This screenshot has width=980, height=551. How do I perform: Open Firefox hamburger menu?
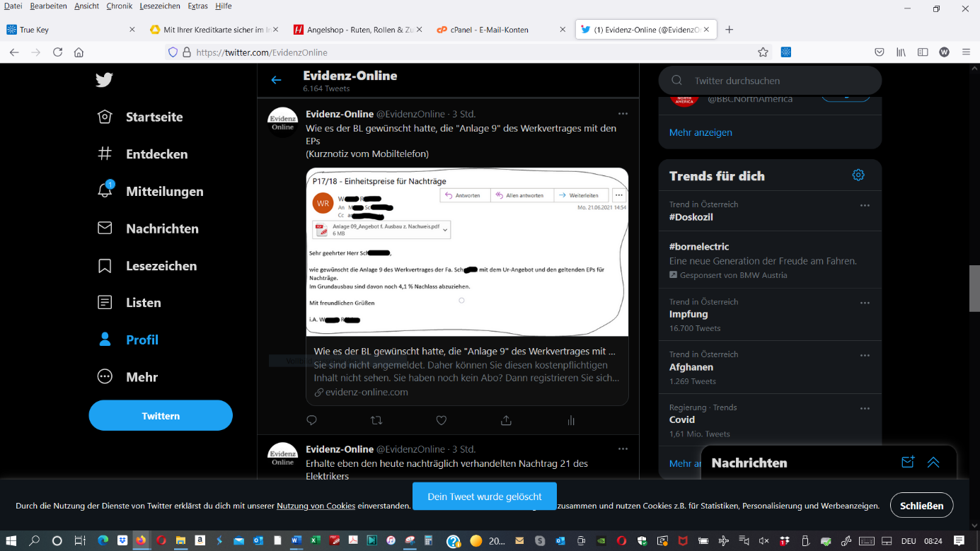[x=966, y=52]
